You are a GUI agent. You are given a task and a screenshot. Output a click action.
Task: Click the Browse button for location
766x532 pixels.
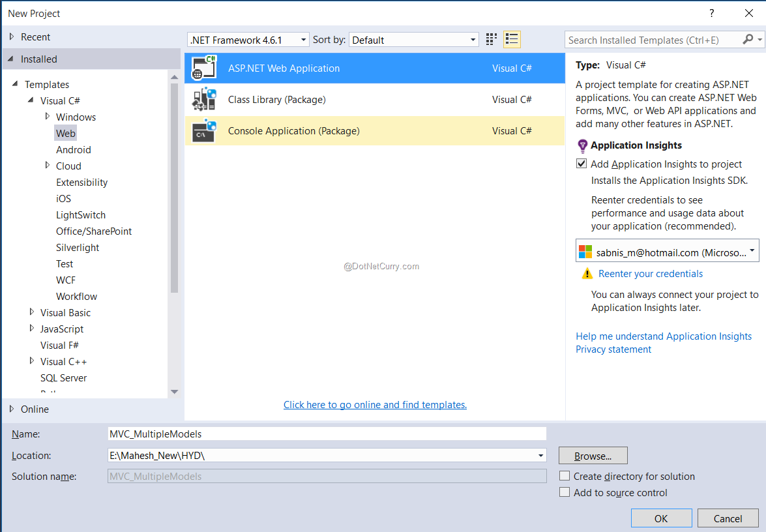(593, 455)
